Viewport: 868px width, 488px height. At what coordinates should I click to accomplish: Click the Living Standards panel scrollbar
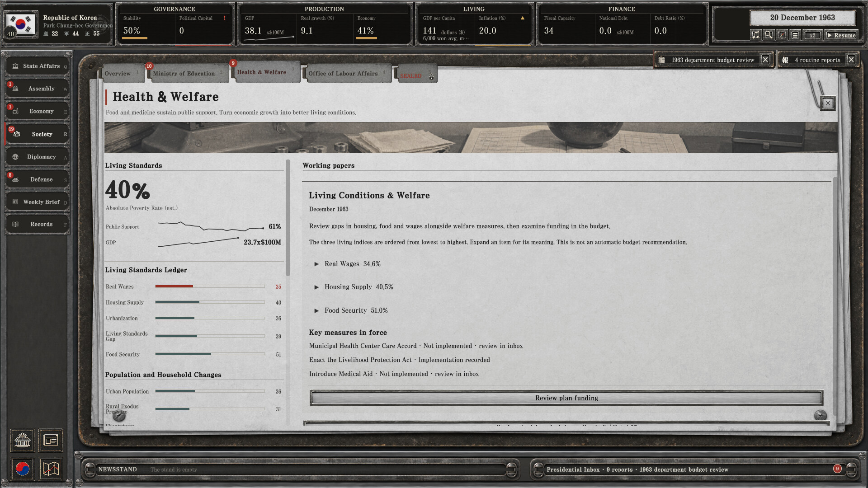[288, 218]
